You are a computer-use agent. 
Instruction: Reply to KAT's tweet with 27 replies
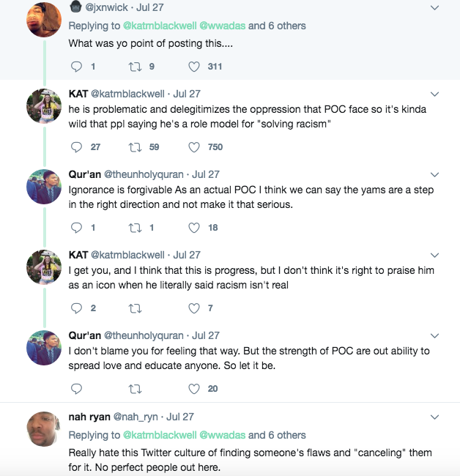point(76,147)
